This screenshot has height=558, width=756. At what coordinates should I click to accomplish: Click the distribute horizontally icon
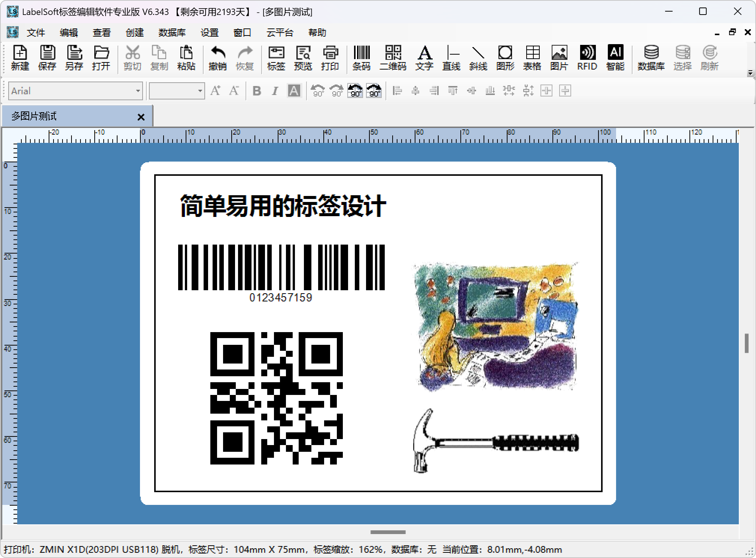[x=509, y=91]
